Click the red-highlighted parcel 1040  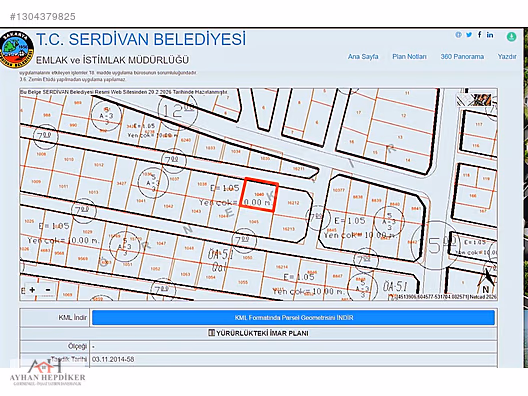[x=260, y=195]
